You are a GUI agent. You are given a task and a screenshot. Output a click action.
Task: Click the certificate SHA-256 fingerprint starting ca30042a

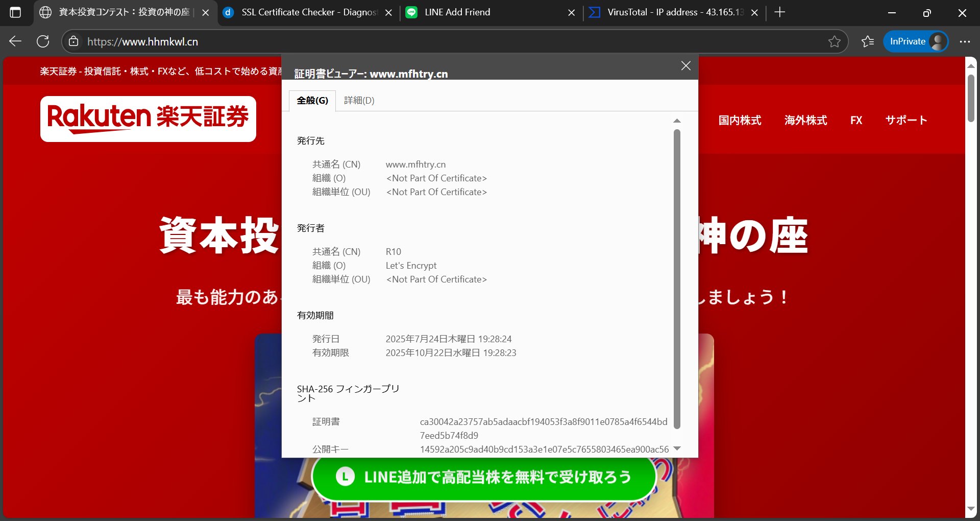[544, 429]
